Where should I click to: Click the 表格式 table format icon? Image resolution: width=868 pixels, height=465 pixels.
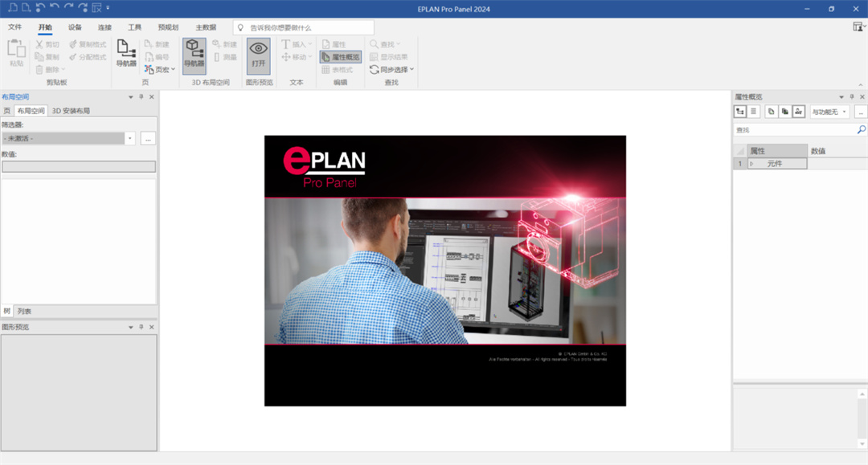(x=337, y=70)
